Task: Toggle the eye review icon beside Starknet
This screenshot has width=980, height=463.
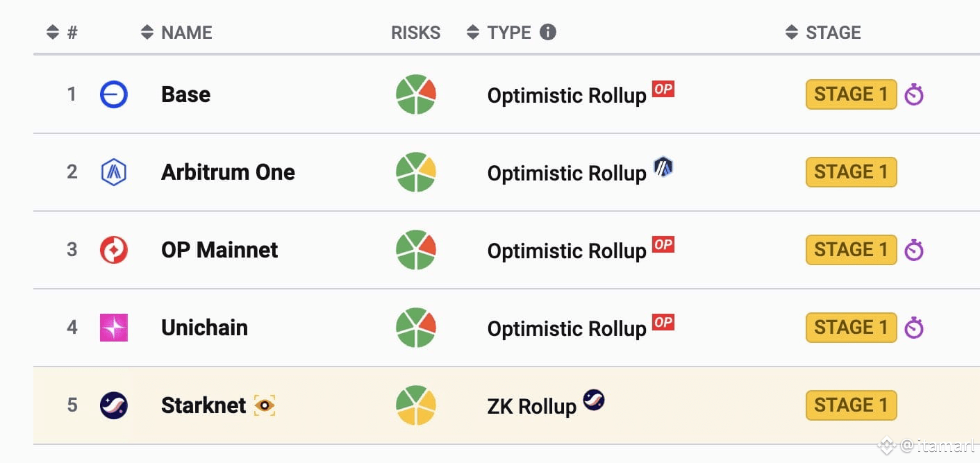Action: [265, 405]
